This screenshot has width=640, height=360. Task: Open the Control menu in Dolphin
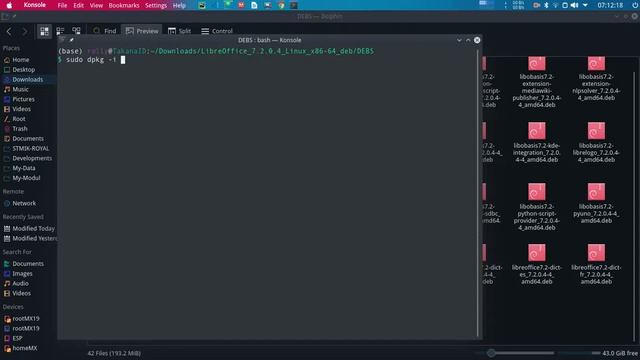[x=217, y=31]
